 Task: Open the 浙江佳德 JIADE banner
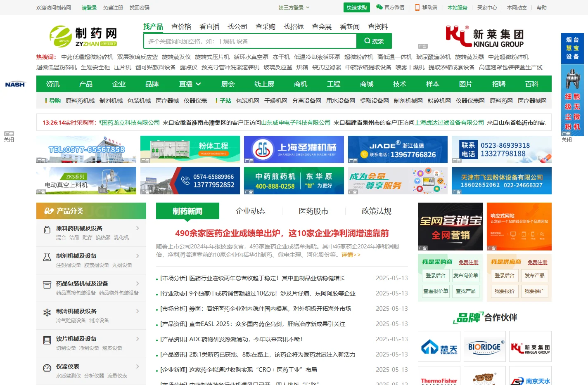coord(398,149)
